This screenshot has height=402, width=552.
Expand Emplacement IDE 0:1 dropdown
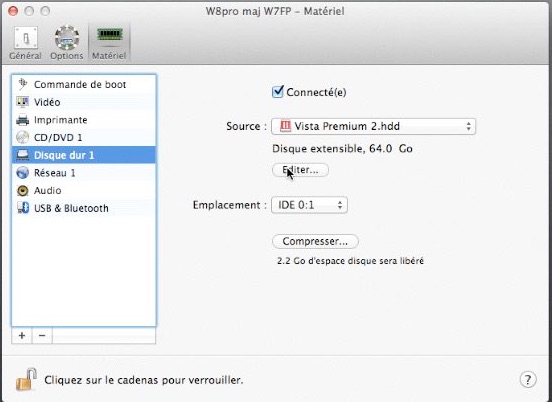tap(309, 205)
